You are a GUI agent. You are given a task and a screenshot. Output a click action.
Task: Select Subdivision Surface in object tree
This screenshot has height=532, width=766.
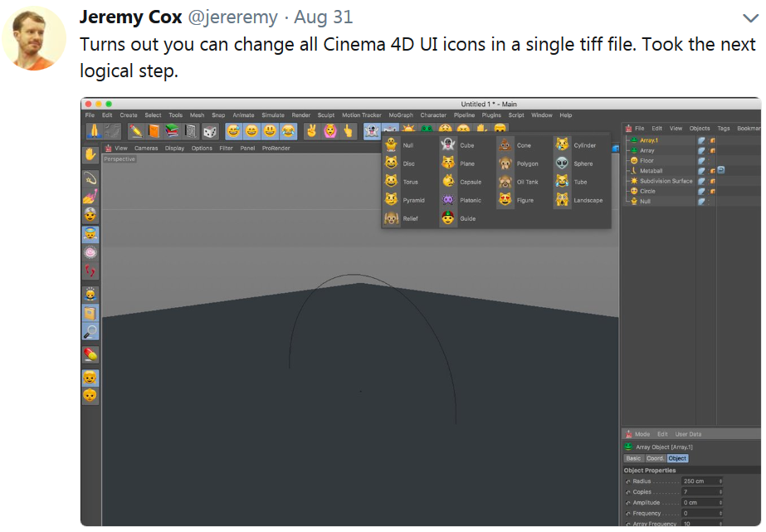pos(666,181)
